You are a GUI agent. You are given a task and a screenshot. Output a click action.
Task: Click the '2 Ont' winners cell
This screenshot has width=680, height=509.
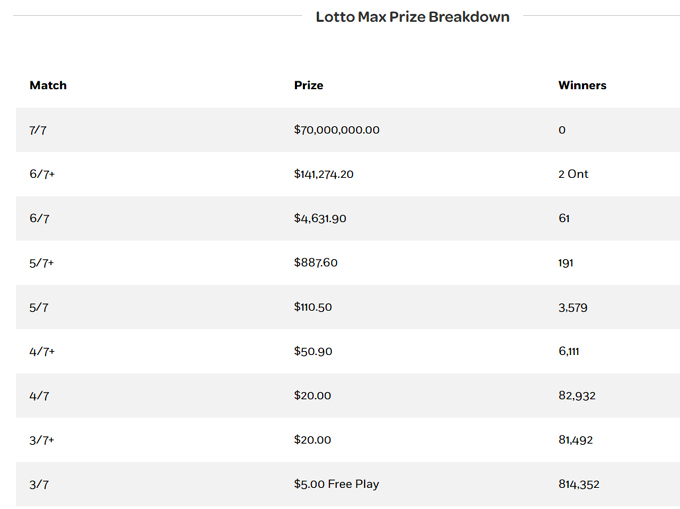pos(573,174)
